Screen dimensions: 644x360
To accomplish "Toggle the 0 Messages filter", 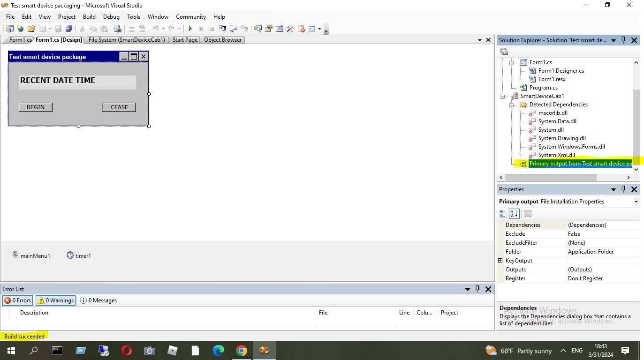I will pyautogui.click(x=98, y=300).
